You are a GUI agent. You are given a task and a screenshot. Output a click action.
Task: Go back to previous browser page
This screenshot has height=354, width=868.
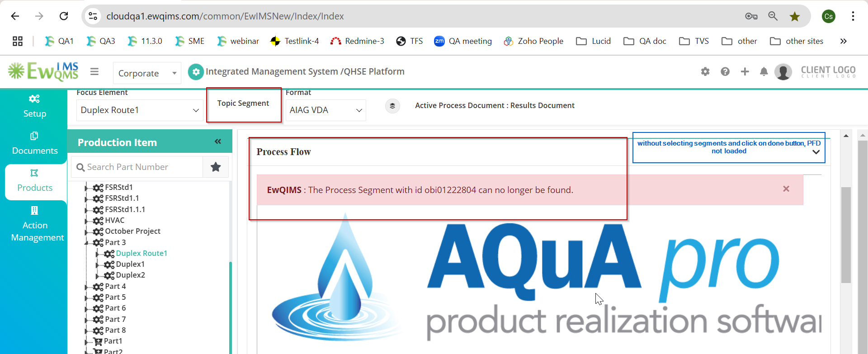15,16
